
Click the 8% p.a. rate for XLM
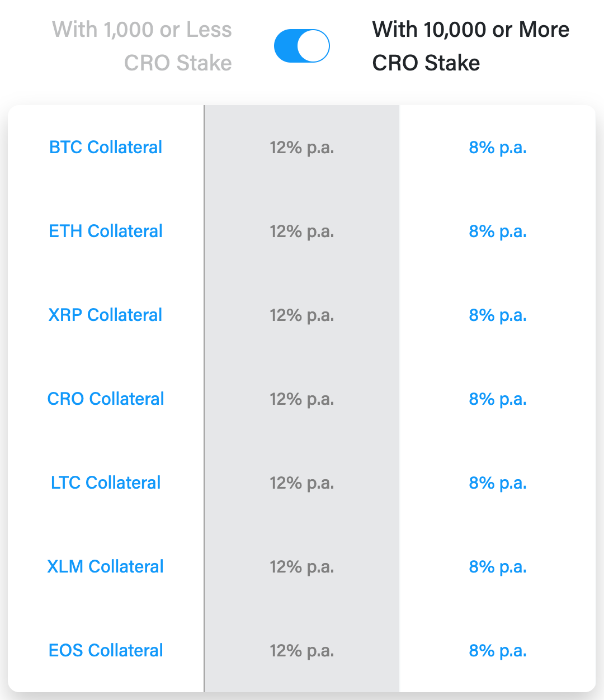[498, 567]
